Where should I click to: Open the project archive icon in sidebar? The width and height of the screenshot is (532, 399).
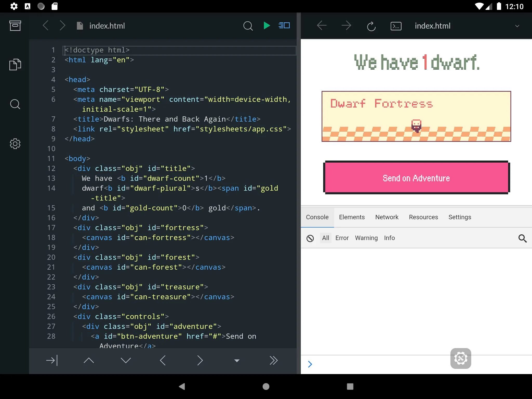coord(15,25)
